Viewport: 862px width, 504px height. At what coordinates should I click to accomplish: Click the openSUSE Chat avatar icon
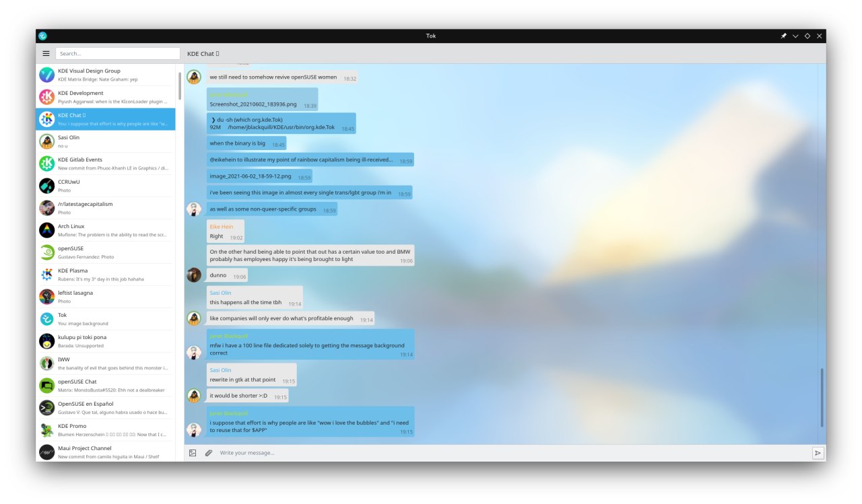[46, 386]
